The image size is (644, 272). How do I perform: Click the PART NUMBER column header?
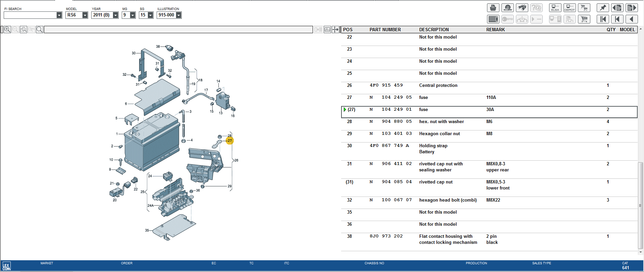385,30
